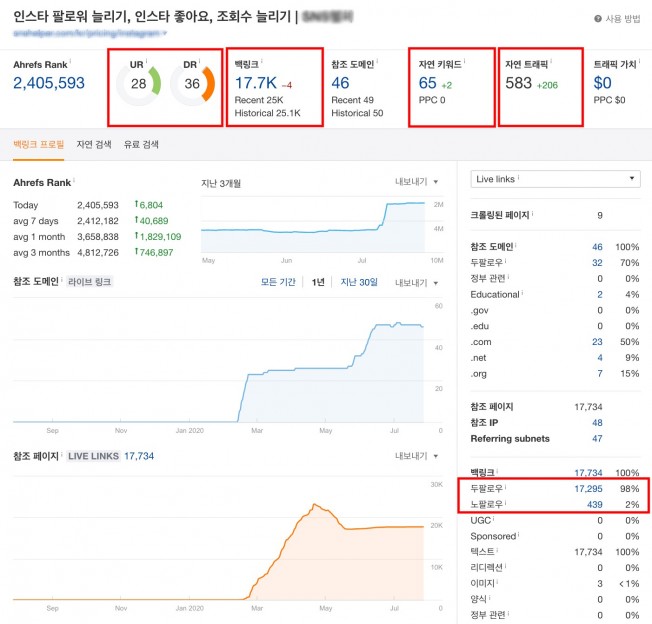
Task: Click the UR 28 donut gauge
Action: coord(138,84)
